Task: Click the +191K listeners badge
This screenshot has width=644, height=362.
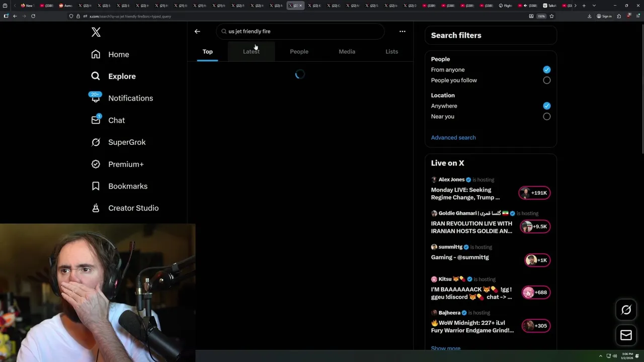Action: (x=534, y=193)
